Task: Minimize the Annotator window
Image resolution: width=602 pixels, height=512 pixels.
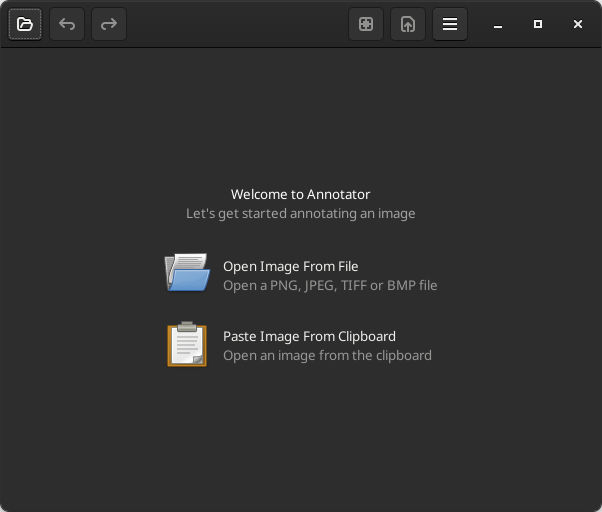Action: click(x=498, y=25)
